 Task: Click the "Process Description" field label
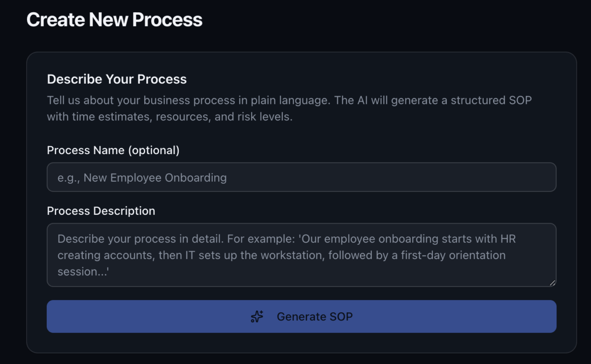point(100,211)
